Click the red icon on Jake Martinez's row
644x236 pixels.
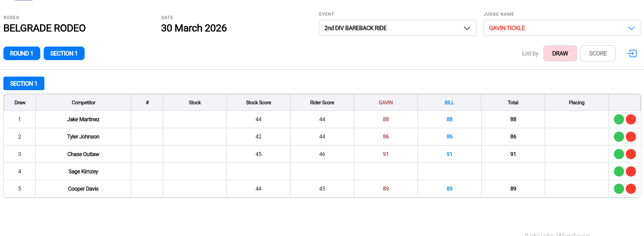tap(631, 119)
